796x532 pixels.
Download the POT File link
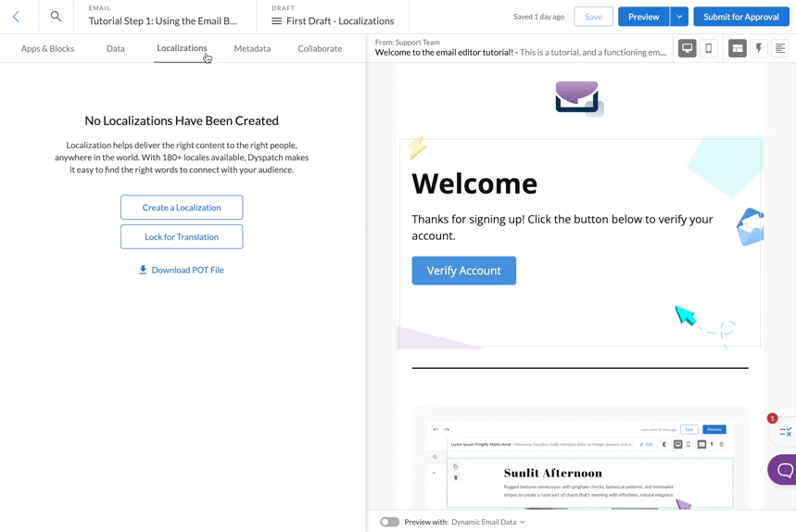tap(182, 270)
